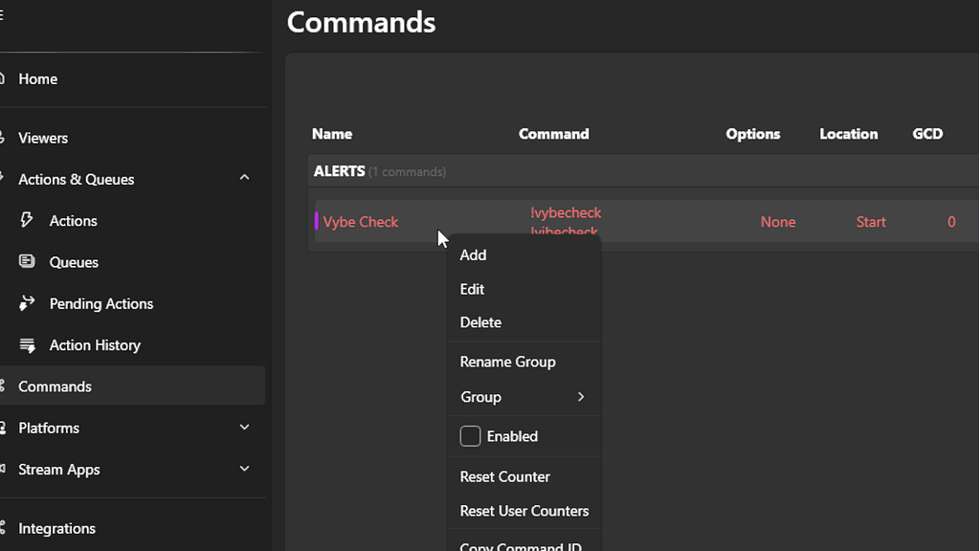The image size is (980, 551).
Task: Expand the Stream Apps section chevron
Action: [x=244, y=469]
